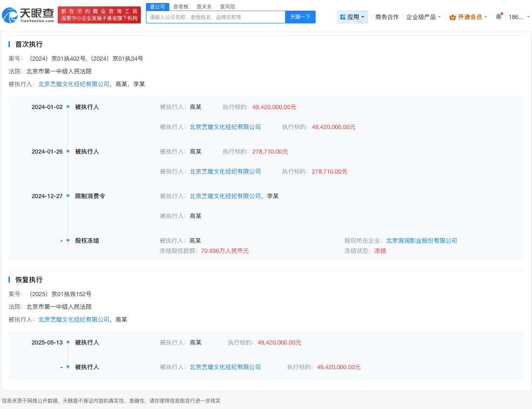Screen dimensions: 532x409
Task: Click the 天眼查 logo
Action: pyautogui.click(x=29, y=15)
